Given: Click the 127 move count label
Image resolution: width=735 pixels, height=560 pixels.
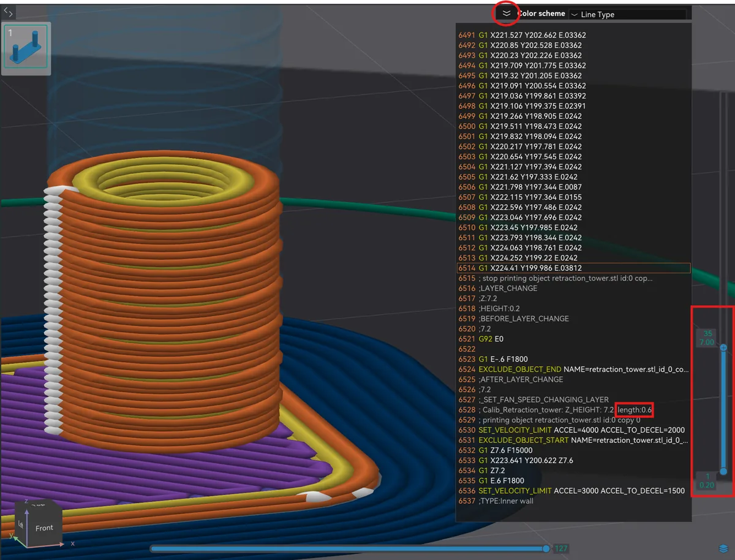Looking at the screenshot, I should (561, 549).
